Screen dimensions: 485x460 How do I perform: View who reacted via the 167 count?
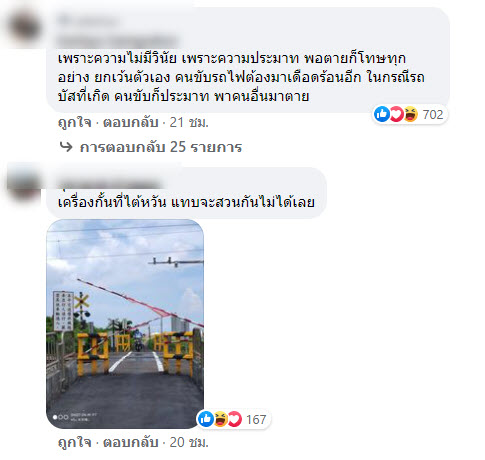[x=256, y=419]
